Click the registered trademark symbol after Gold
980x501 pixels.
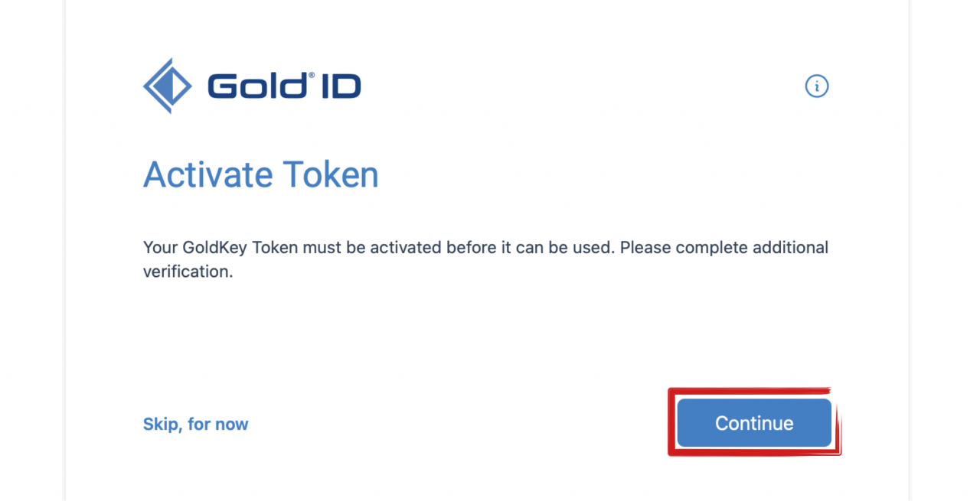310,76
